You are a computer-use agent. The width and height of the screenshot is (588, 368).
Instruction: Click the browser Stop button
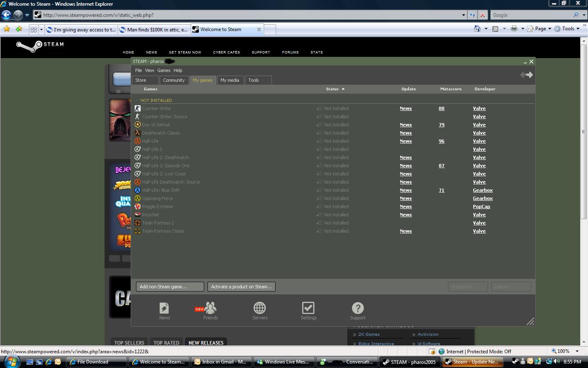482,15
